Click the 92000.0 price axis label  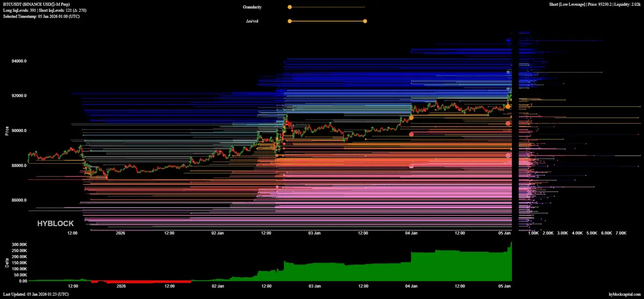pos(19,96)
